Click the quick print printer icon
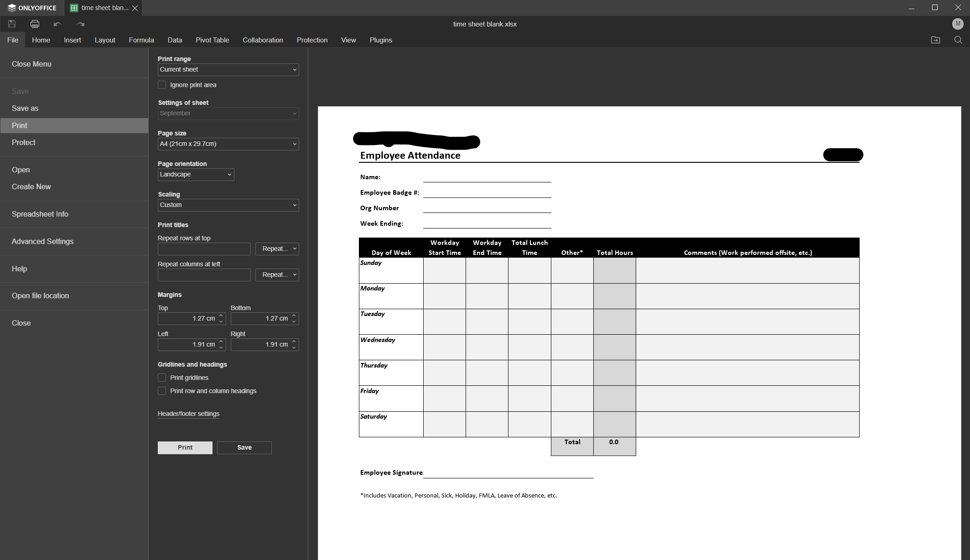The width and height of the screenshot is (970, 560). coord(35,24)
